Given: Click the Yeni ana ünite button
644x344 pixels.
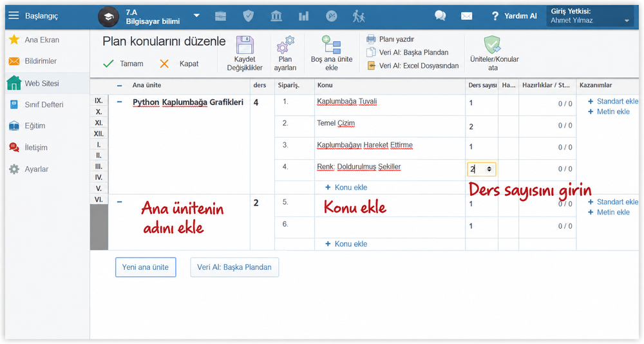Looking at the screenshot, I should (x=146, y=267).
